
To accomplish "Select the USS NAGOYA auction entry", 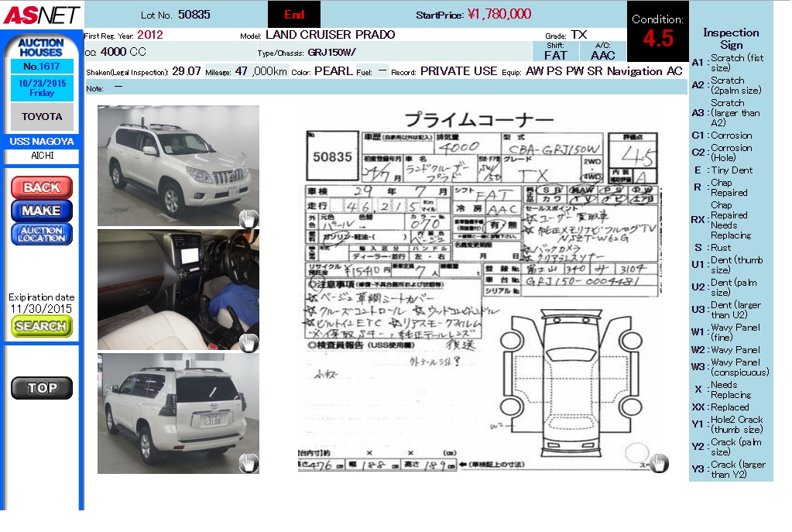I will pos(42,142).
